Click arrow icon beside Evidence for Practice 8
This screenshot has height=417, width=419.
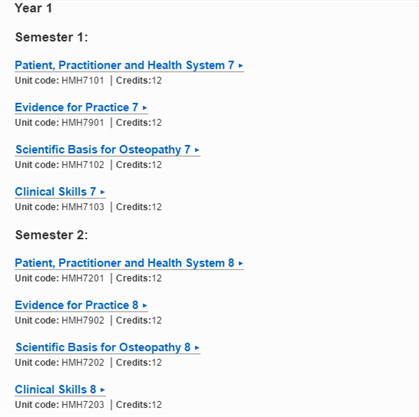tap(145, 305)
